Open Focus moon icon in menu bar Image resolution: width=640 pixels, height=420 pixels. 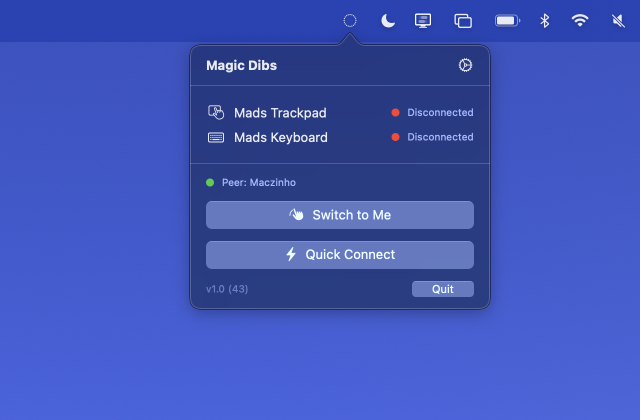tap(388, 20)
